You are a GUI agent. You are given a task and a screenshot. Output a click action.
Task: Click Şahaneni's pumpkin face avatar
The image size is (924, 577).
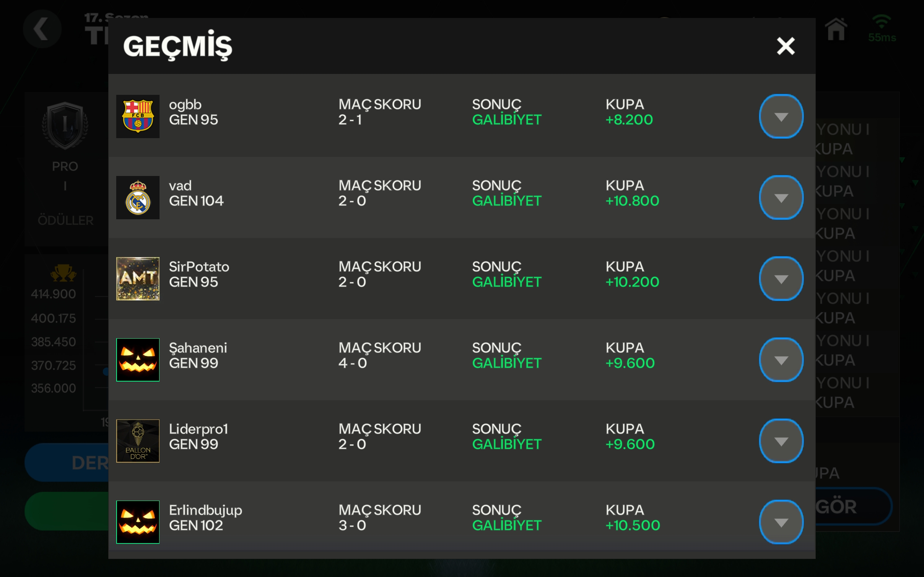(138, 360)
